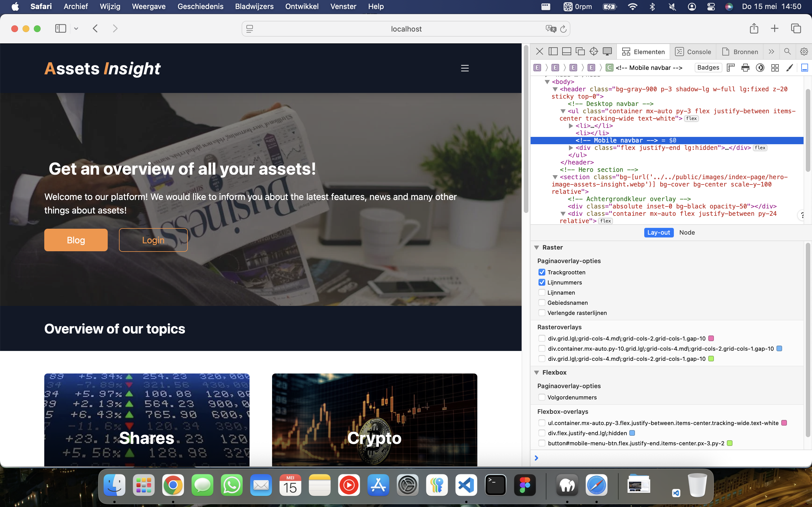812x507 pixels.
Task: Click the Login button on the hero
Action: [x=153, y=240]
